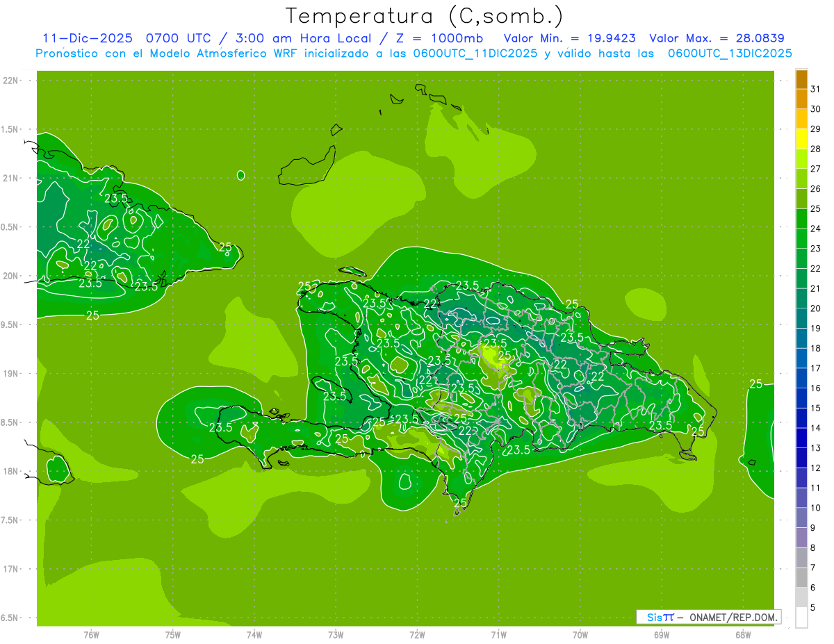Image resolution: width=834 pixels, height=644 pixels.
Task: Click the initialization time '0600UTC_11DIC2025'
Action: coord(475,53)
